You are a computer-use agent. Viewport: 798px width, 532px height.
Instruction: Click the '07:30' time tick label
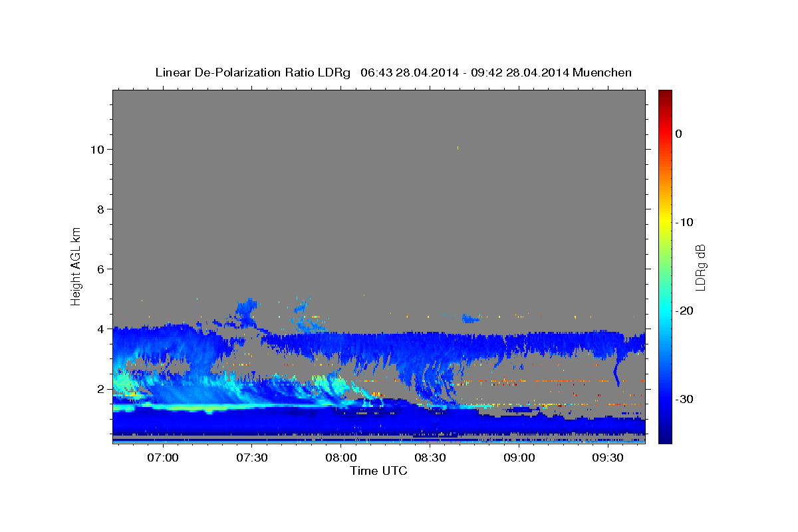coord(251,458)
